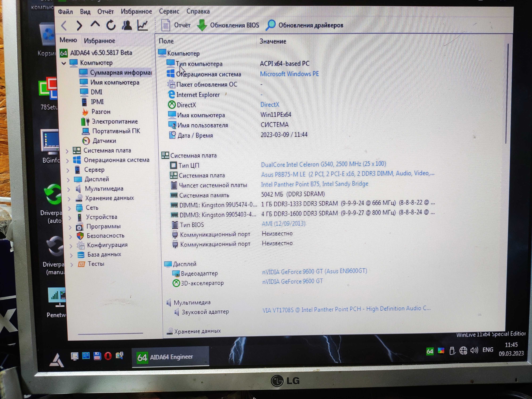
Task: Click Обновления BIOS toolbar button
Action: pos(228,25)
